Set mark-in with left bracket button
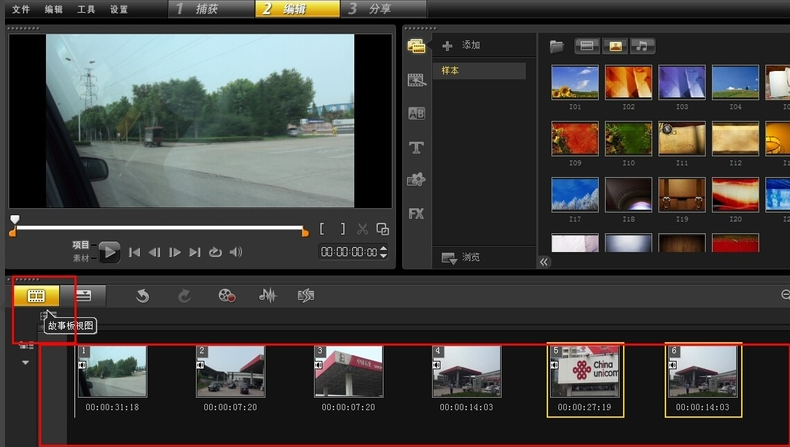 pos(322,229)
